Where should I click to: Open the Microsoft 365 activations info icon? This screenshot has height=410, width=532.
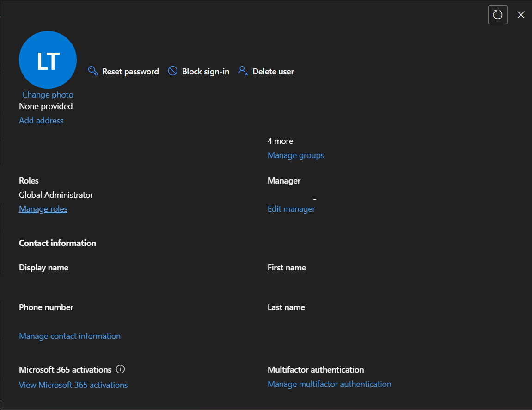[121, 369]
